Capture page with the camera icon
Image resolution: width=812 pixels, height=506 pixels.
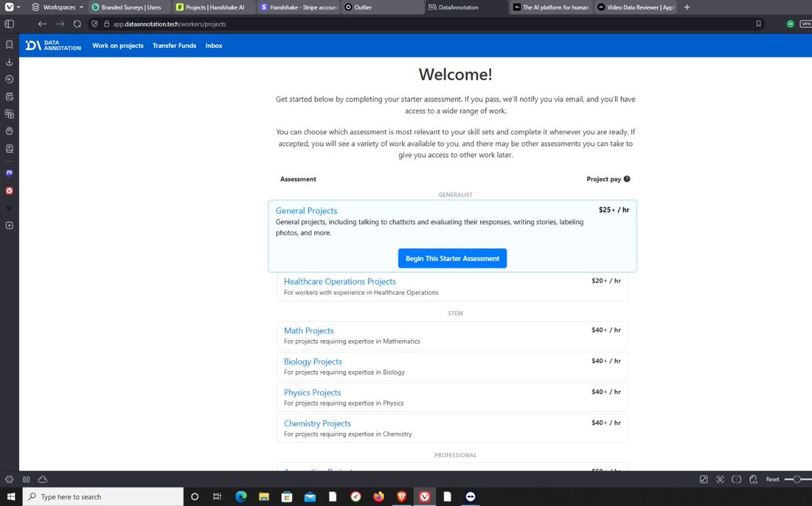pyautogui.click(x=721, y=480)
